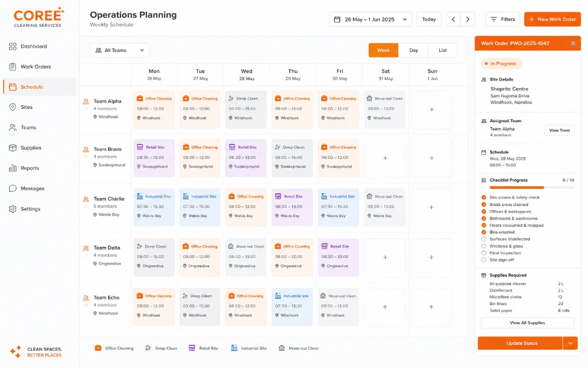Click the Team Echo group icon
The width and height of the screenshot is (588, 368).
(x=86, y=298)
